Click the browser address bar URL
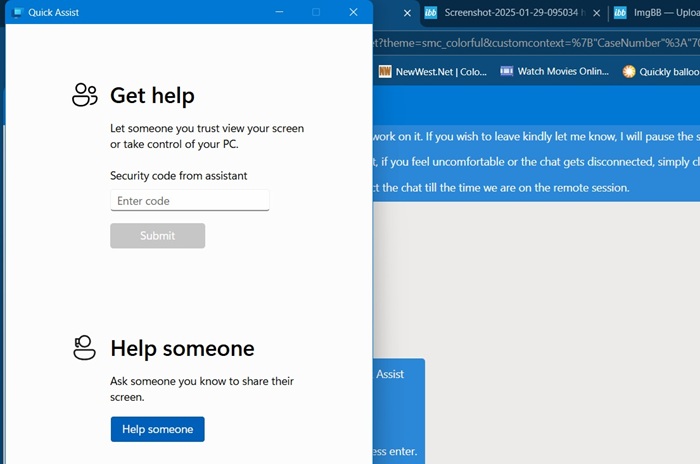 click(536, 43)
